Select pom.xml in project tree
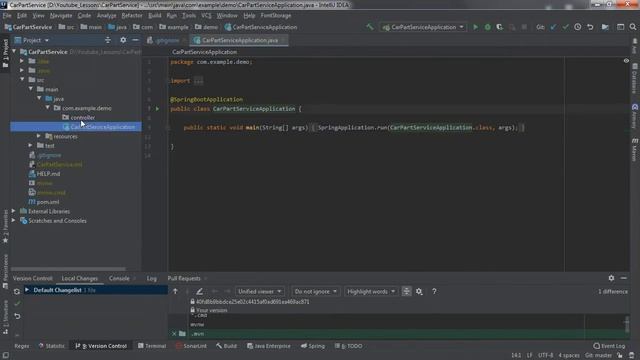Image resolution: width=640 pixels, height=360 pixels. [x=48, y=202]
